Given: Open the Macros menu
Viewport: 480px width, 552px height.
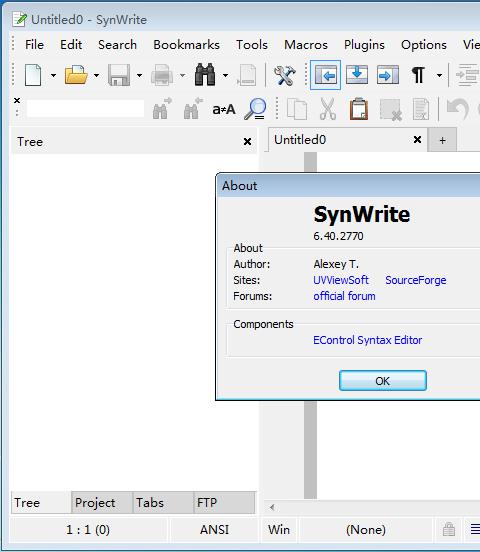Looking at the screenshot, I should pos(306,45).
